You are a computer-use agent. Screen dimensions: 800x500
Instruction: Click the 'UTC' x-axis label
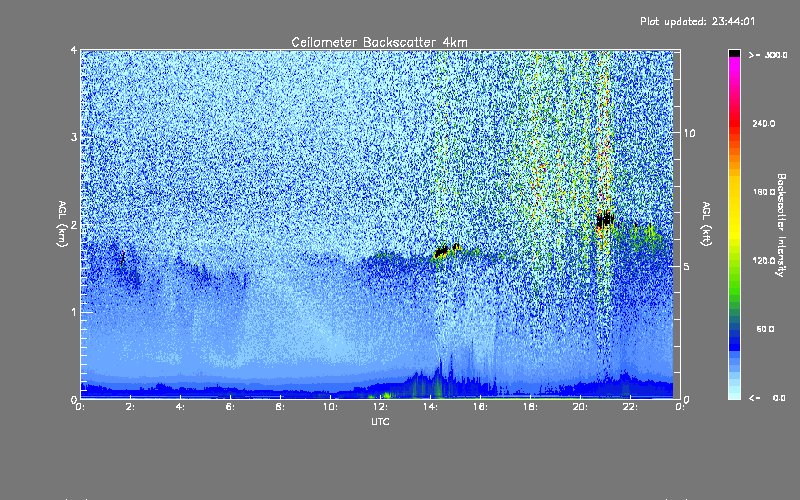pyautogui.click(x=380, y=421)
